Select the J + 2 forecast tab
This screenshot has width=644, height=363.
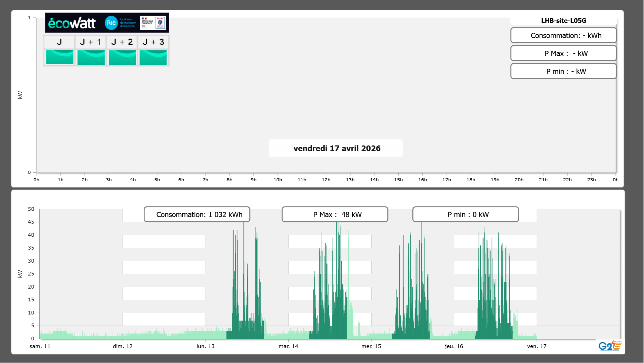click(122, 42)
